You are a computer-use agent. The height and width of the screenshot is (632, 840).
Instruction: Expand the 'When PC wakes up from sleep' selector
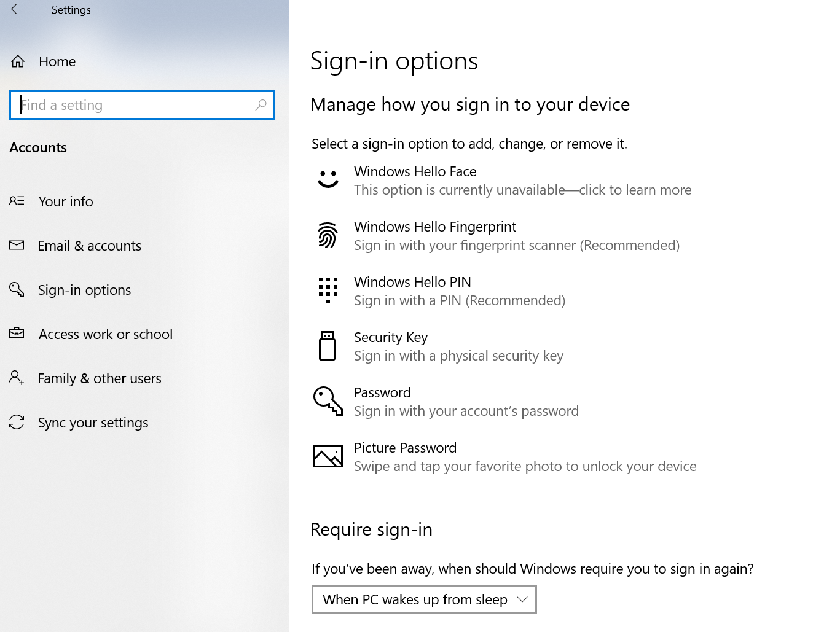(x=423, y=599)
